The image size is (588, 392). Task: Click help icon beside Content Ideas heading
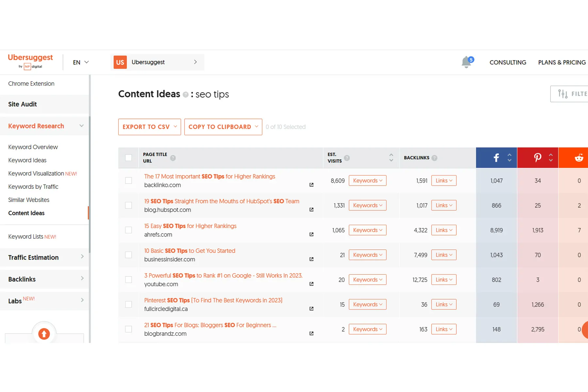click(x=186, y=94)
